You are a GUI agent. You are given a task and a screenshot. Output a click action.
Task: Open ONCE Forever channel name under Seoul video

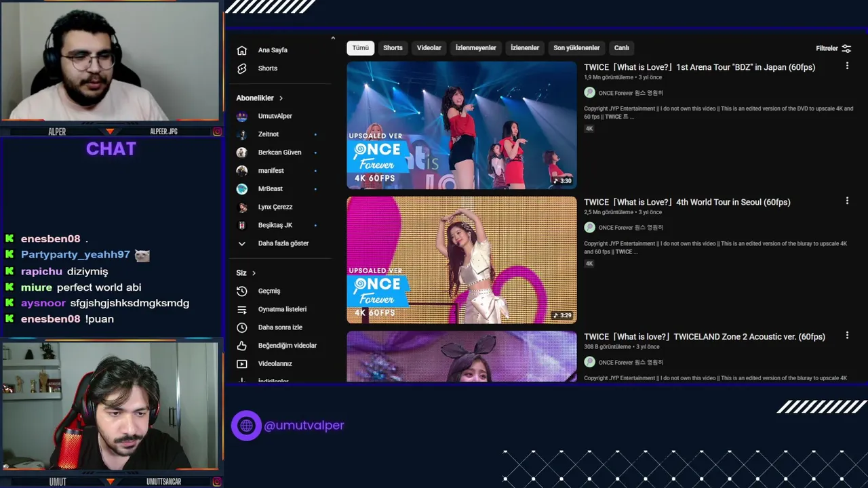[631, 228]
